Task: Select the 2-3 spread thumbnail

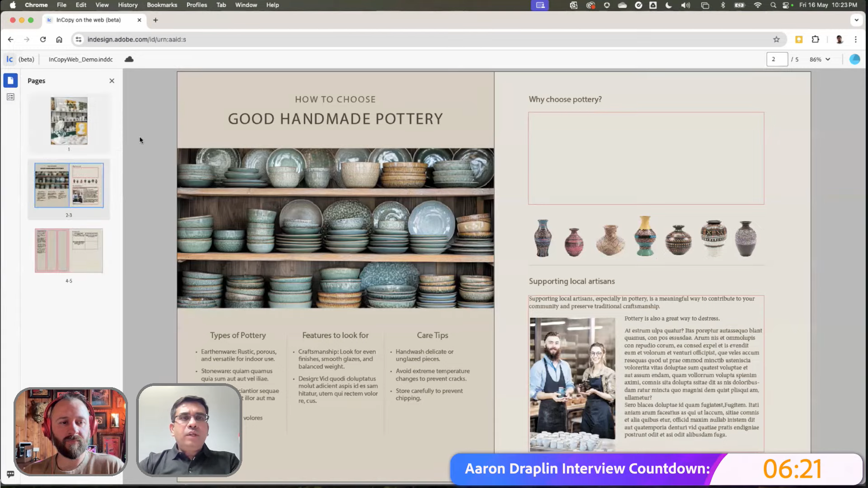Action: pos(69,185)
